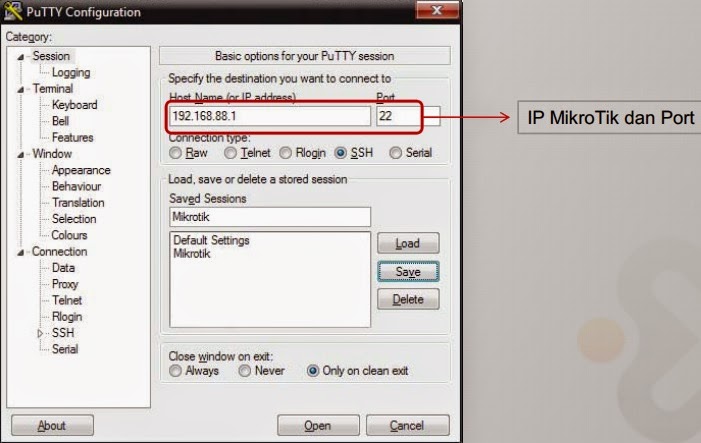Open the Logging category
The height and width of the screenshot is (443, 701).
(x=71, y=72)
